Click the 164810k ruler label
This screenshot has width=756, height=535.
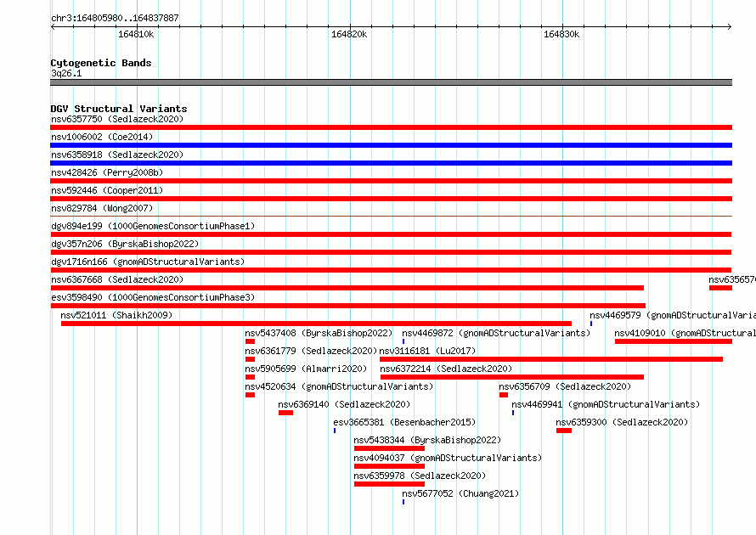point(136,34)
